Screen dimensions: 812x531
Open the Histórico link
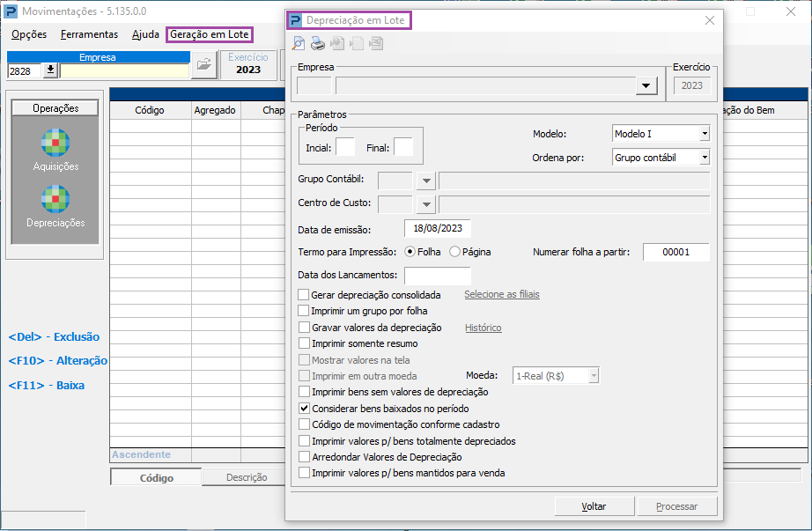[x=484, y=328]
